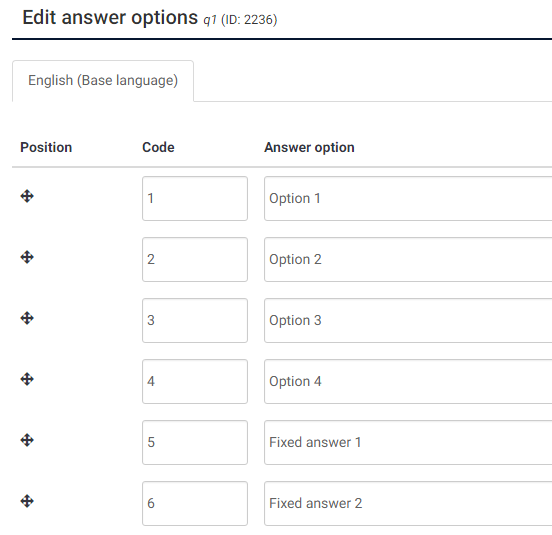Click the Option 4 answer text field
Viewport: 552px width, 535px height.
pyautogui.click(x=408, y=382)
